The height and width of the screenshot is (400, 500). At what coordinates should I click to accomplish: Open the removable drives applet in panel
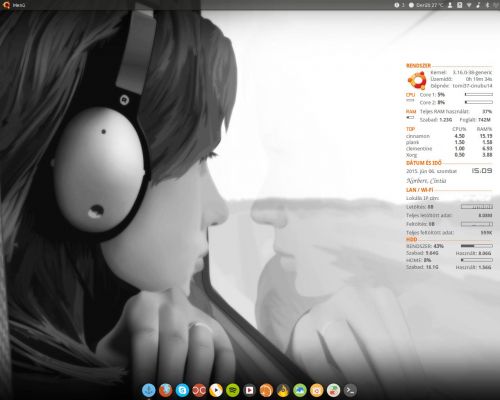tap(460, 5)
